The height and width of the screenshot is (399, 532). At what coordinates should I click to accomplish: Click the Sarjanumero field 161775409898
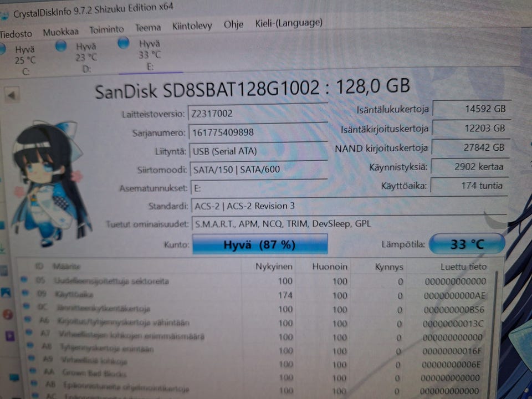pyautogui.click(x=258, y=132)
